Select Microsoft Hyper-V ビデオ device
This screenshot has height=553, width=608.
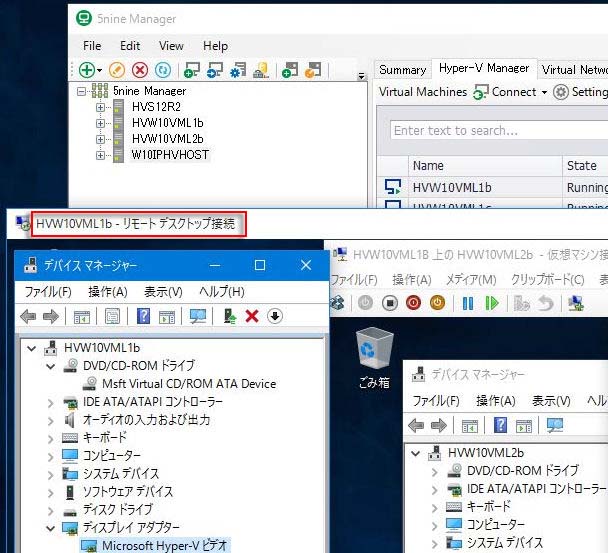(x=164, y=545)
